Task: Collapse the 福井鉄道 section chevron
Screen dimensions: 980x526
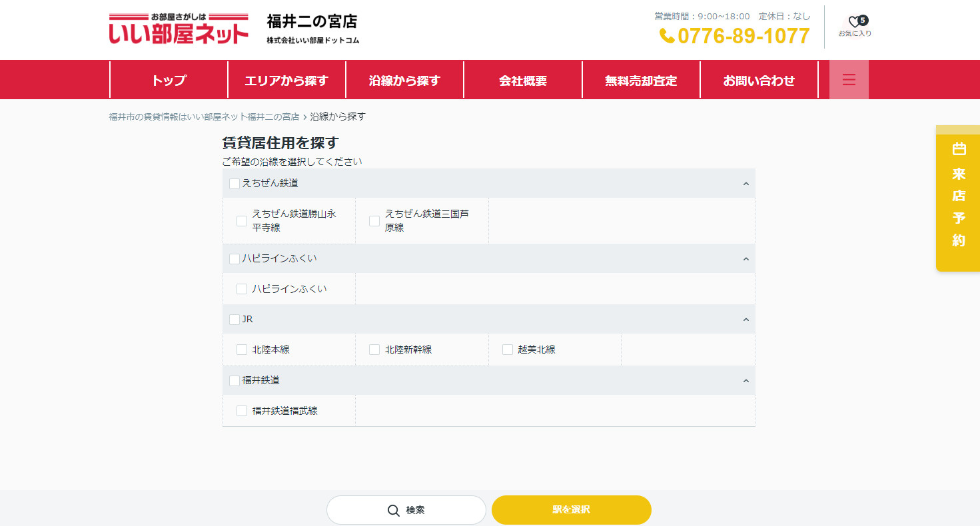Action: click(x=745, y=381)
